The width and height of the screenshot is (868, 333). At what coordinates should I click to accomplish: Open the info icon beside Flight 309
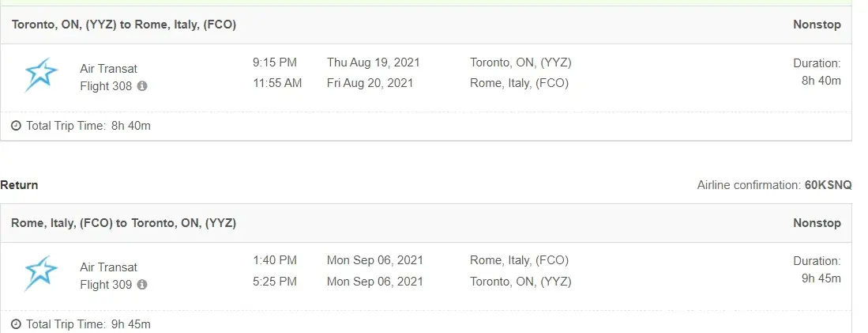click(142, 285)
